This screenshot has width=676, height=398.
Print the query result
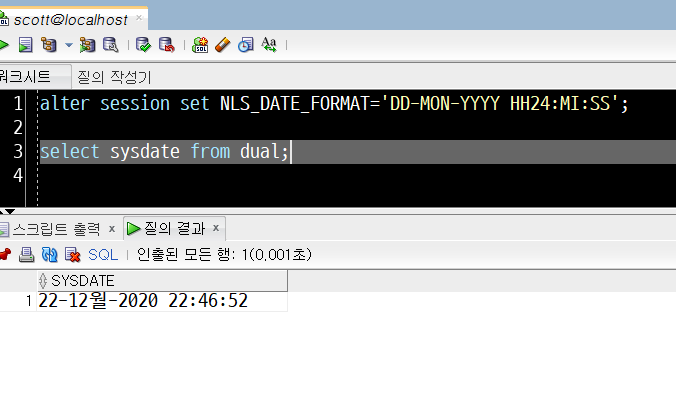[26, 254]
